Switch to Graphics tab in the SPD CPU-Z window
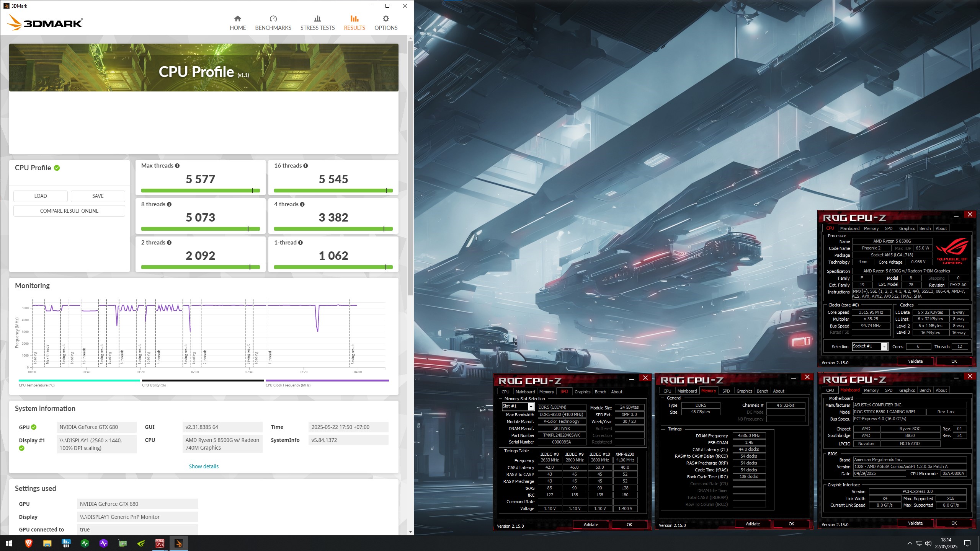Screen dimensions: 980x551 582,392
